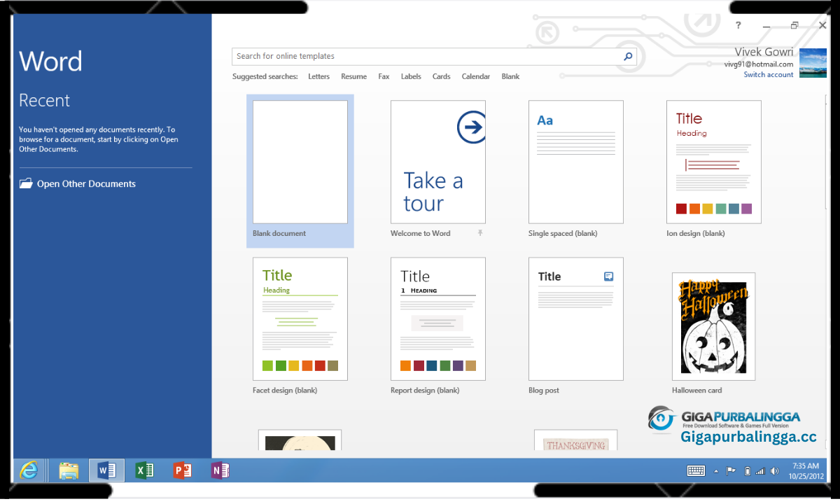Pick the Report design (blank) template
The image size is (840, 504).
coord(438,318)
